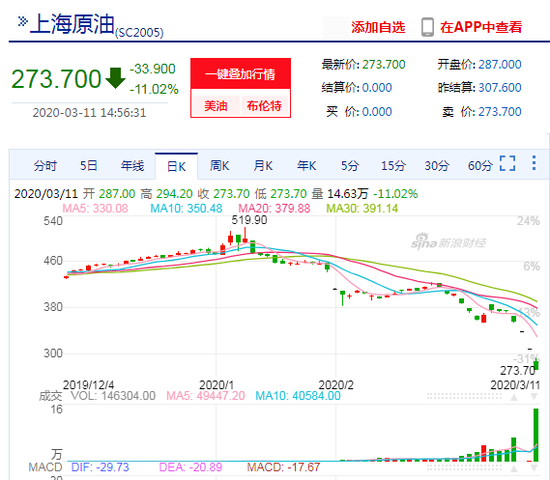Click the VOL: 146304.00 label
Viewport: 550px width, 480px height.
point(113,396)
